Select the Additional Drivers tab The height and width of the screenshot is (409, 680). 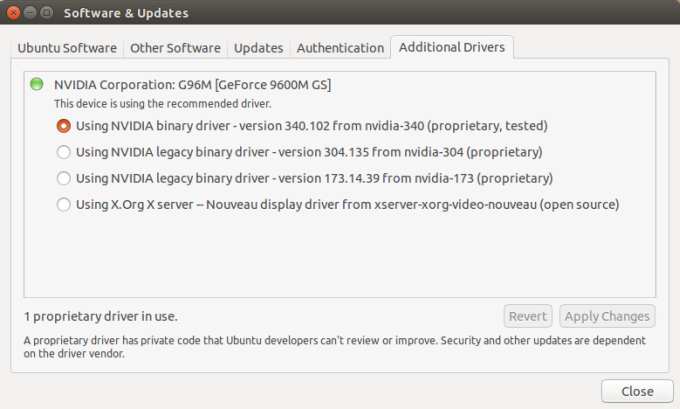[x=452, y=48]
